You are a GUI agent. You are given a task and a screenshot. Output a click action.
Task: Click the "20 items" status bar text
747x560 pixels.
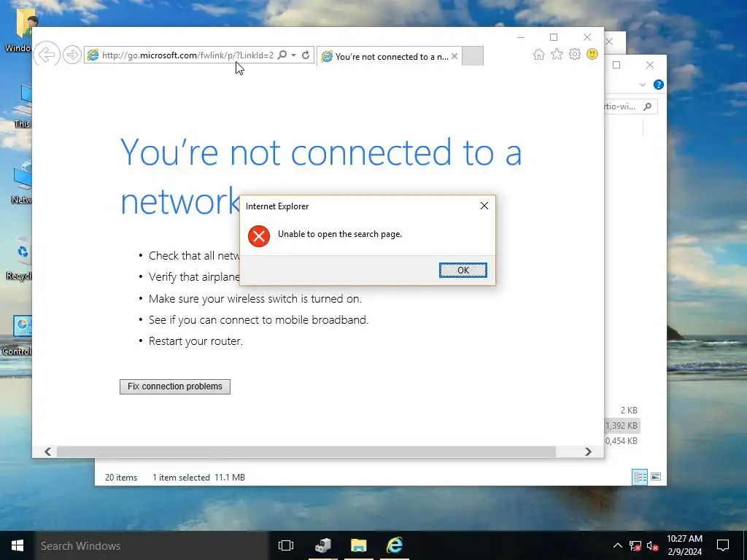[121, 477]
